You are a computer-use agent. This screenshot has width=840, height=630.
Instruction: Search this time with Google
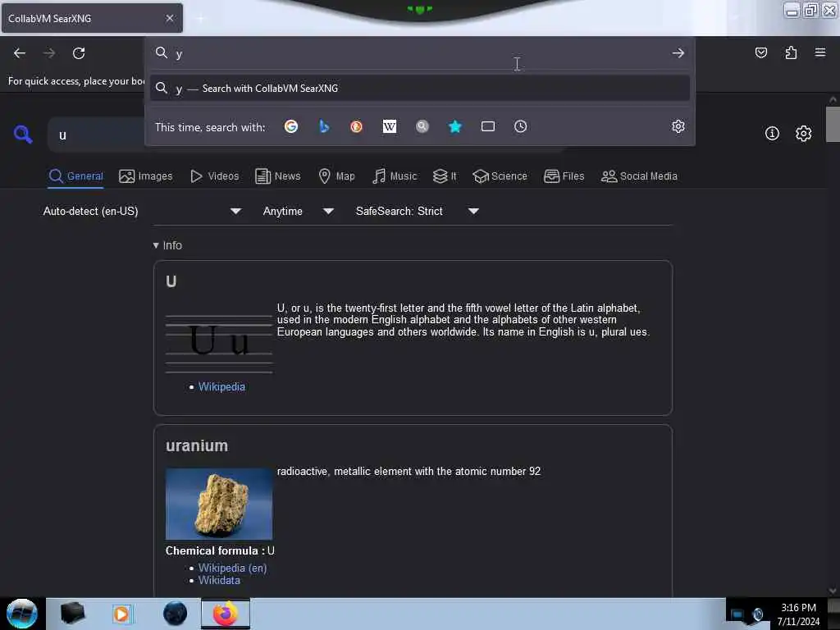pos(291,126)
